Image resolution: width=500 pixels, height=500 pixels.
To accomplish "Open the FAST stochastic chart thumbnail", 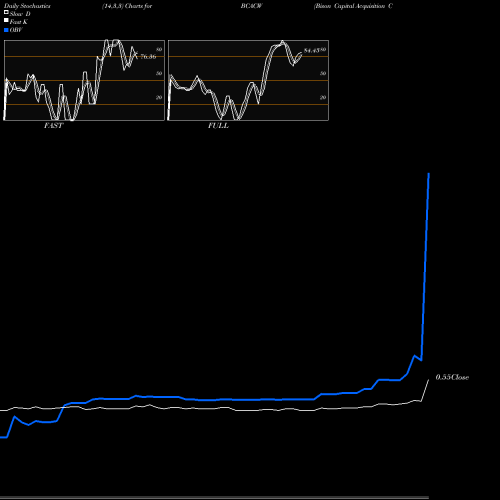I will click(x=84, y=80).
